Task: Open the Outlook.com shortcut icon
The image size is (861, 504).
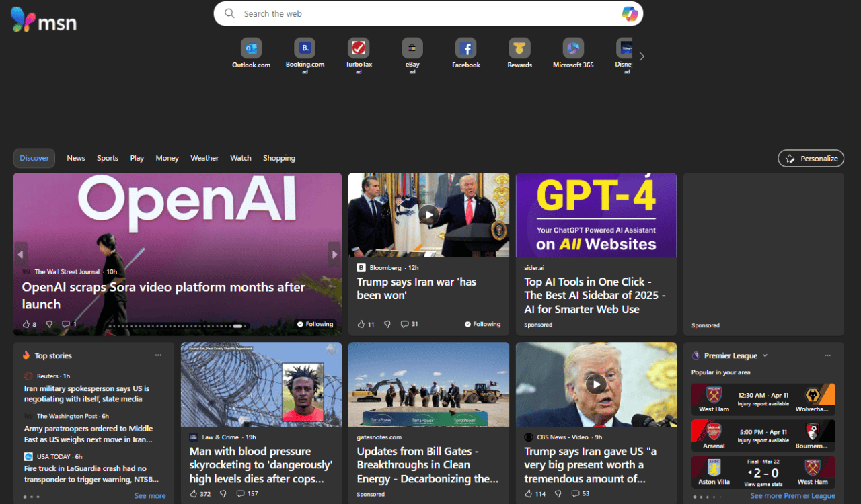Action: click(251, 48)
